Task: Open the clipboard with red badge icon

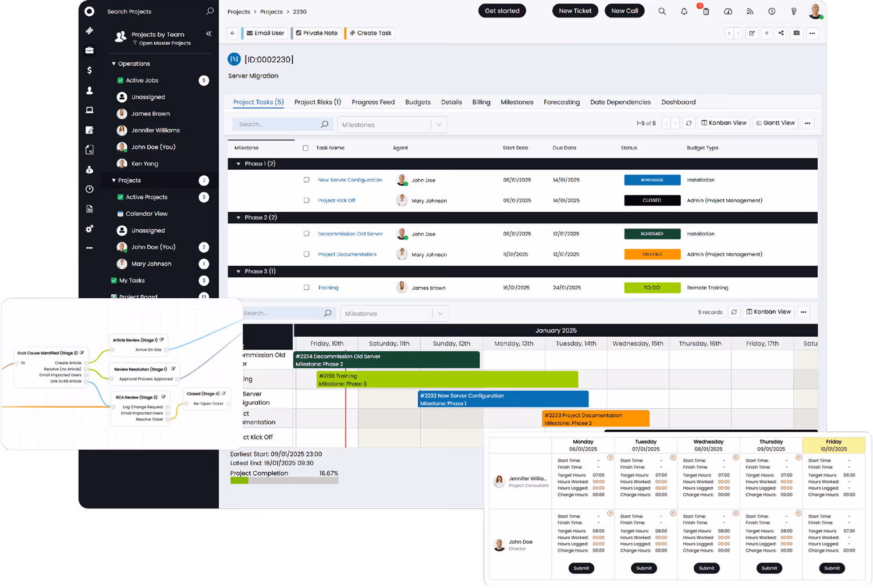Action: [x=705, y=10]
